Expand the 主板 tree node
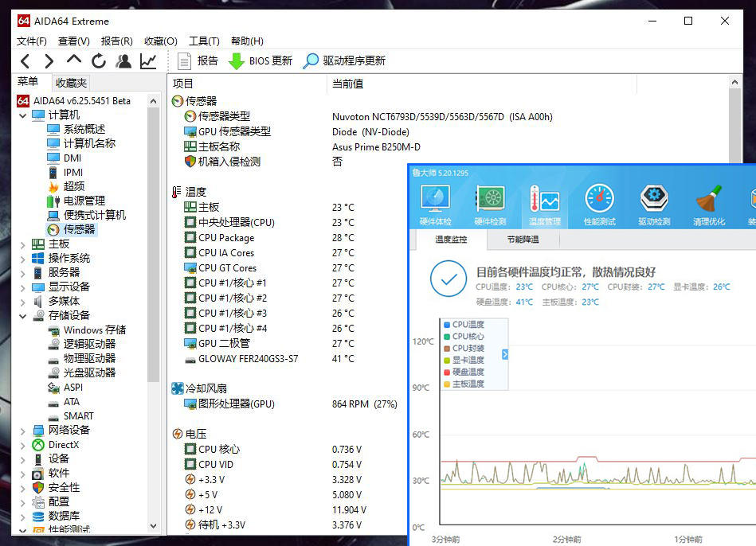This screenshot has height=546, width=756. click(25, 244)
